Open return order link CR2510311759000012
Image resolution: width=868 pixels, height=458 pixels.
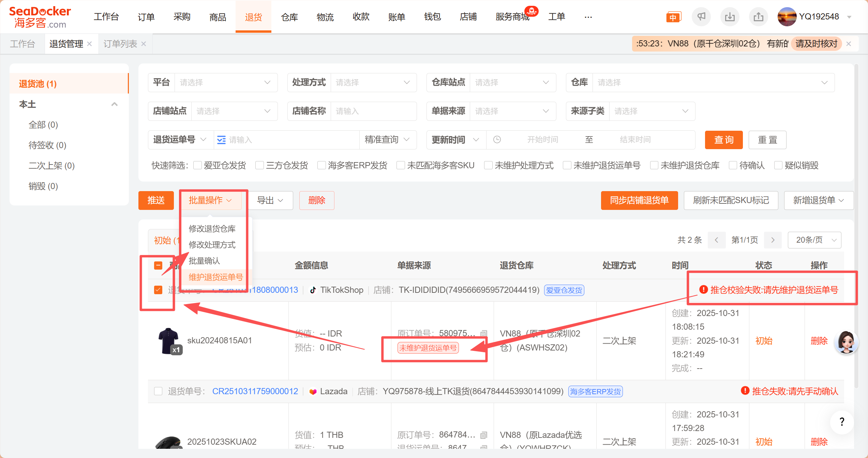(x=255, y=391)
